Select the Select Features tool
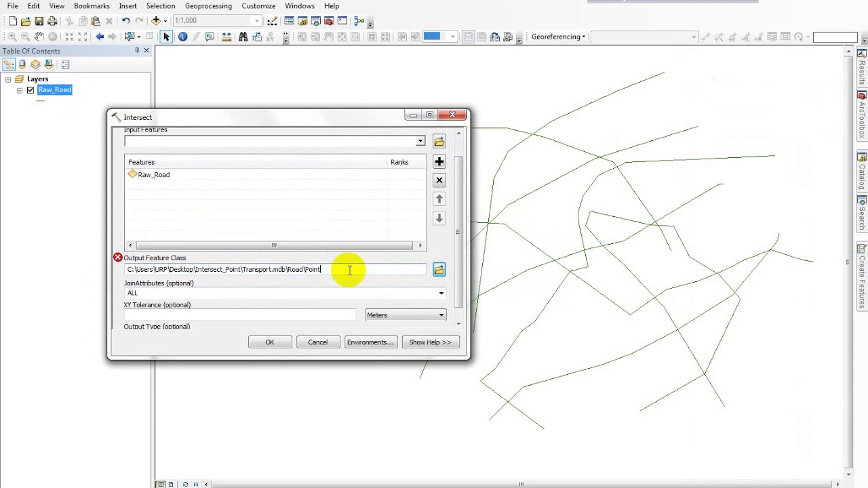The image size is (868, 488). (x=130, y=37)
